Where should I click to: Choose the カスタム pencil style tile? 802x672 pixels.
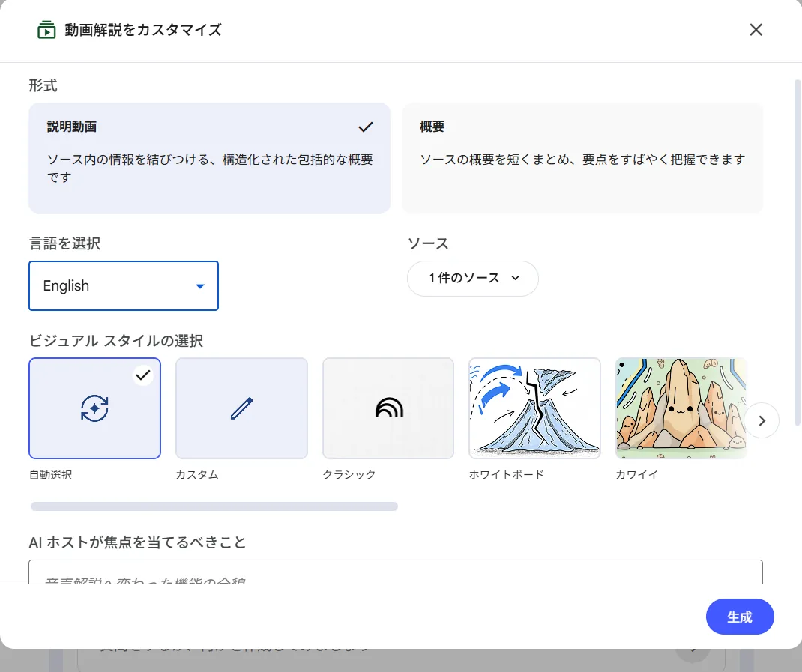[x=241, y=408]
